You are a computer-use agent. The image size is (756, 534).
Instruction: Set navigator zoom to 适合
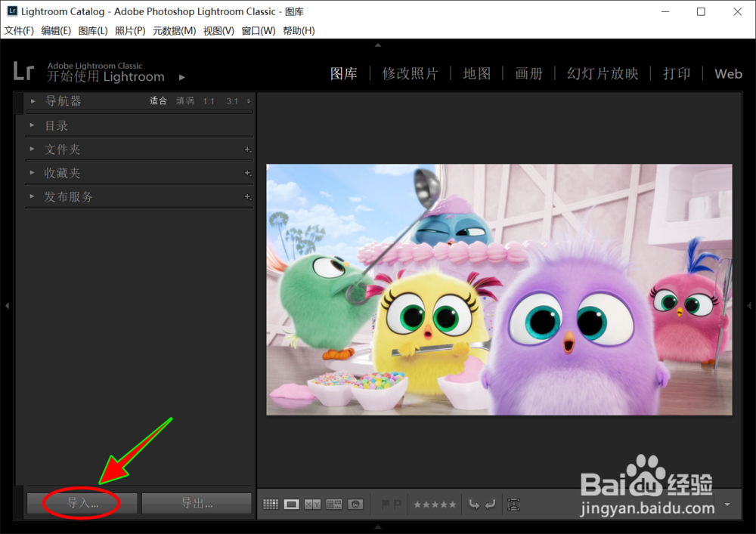[x=158, y=100]
